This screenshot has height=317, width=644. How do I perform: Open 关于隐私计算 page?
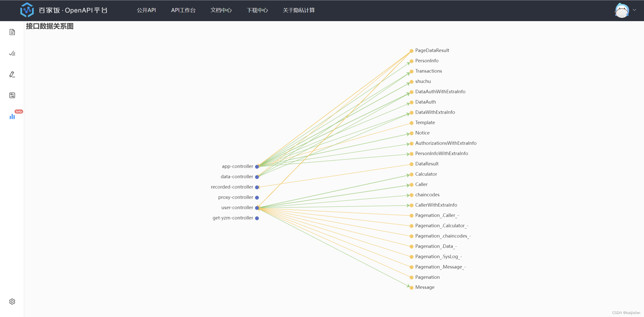(299, 10)
